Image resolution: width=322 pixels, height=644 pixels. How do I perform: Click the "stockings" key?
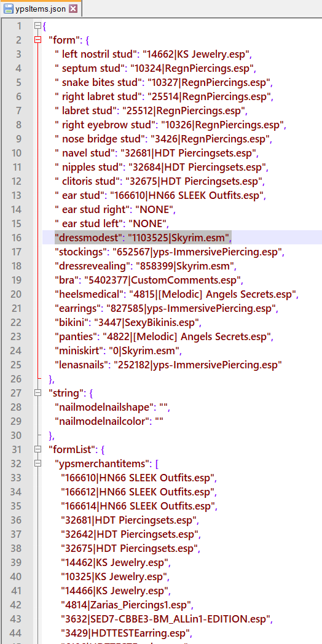81,252
